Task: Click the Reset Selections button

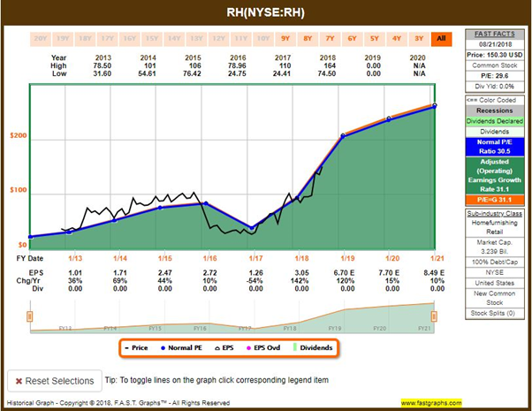Action: [x=55, y=381]
